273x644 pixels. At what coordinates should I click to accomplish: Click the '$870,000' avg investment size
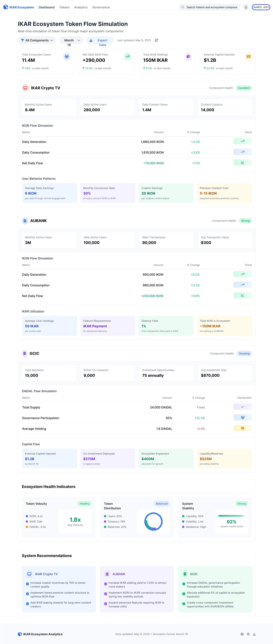210,376
